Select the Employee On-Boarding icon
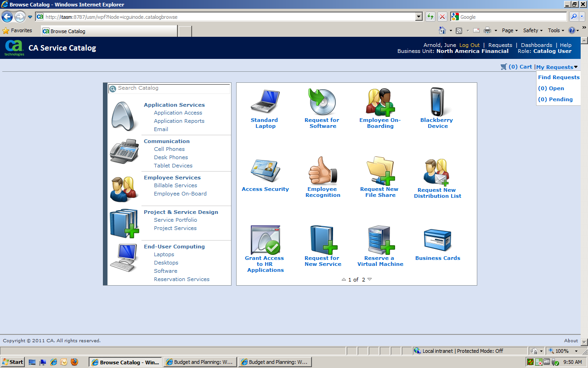The height and width of the screenshot is (368, 588). (x=380, y=102)
